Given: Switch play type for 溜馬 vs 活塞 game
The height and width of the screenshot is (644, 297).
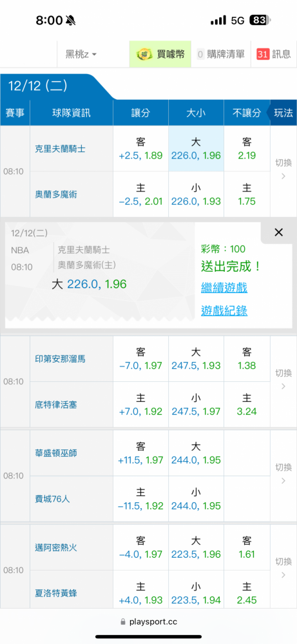Looking at the screenshot, I should click(x=283, y=379).
